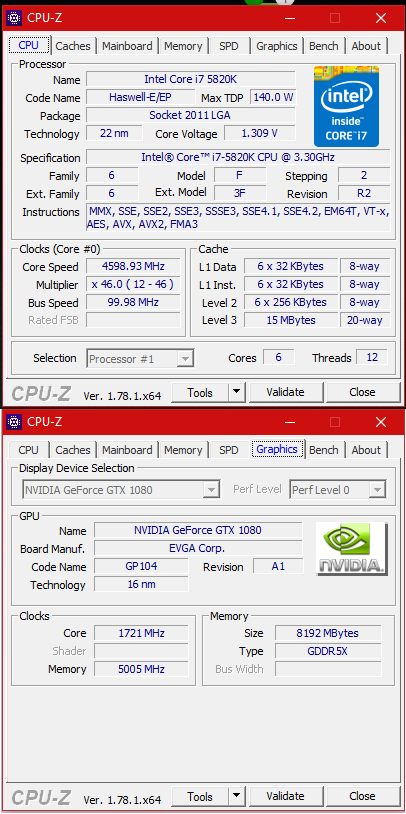This screenshot has height=814, width=406.
Task: Click Bus Speed value 99.98 MHz
Action: pyautogui.click(x=133, y=302)
